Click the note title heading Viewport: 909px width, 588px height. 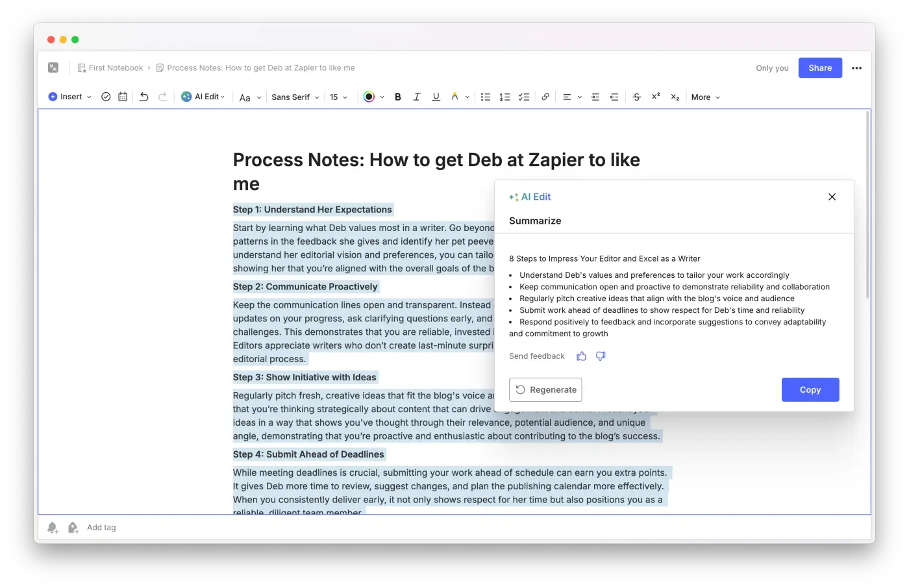436,172
